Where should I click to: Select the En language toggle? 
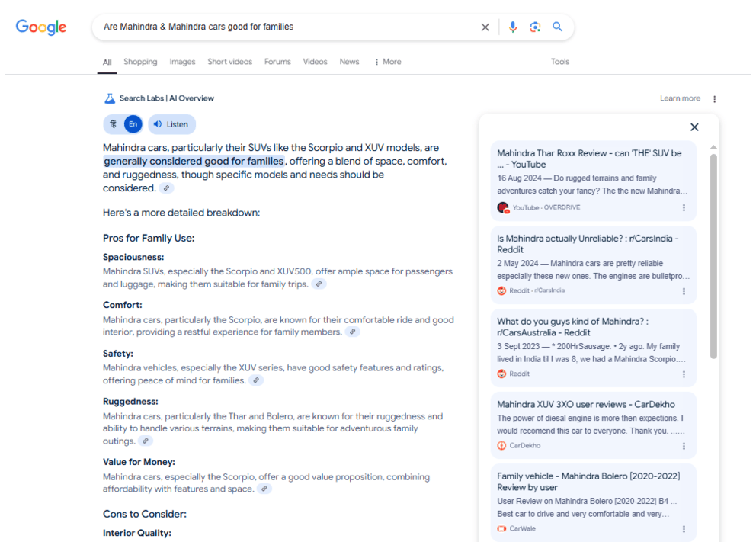pos(133,124)
